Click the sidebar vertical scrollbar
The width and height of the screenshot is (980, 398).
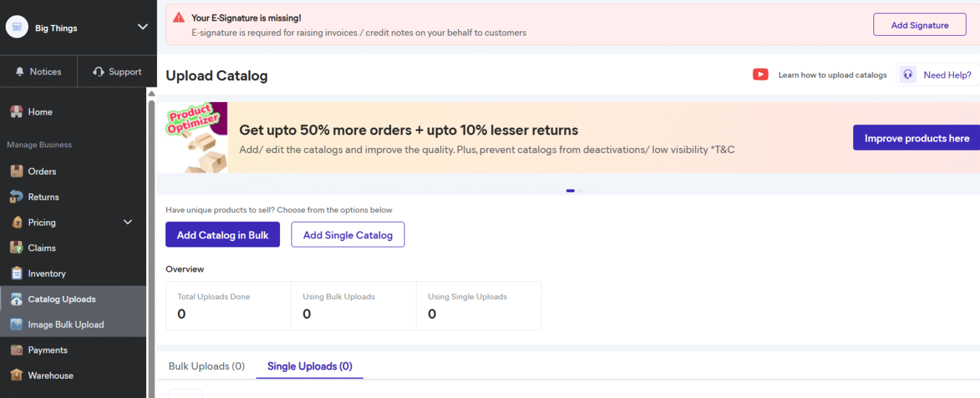[151, 242]
